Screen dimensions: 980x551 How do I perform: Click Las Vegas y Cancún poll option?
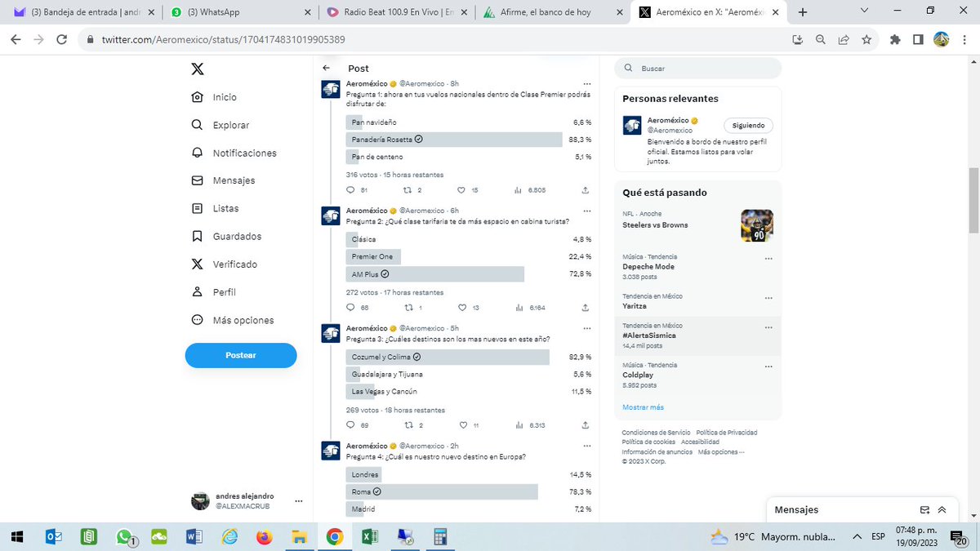[x=469, y=392]
